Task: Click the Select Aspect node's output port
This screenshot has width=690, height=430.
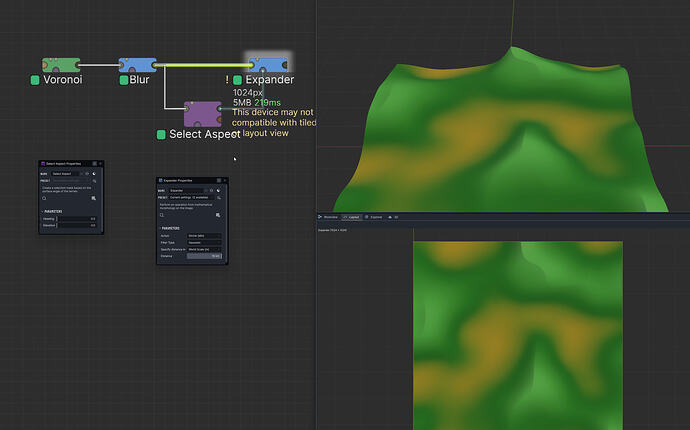Action: point(220,108)
